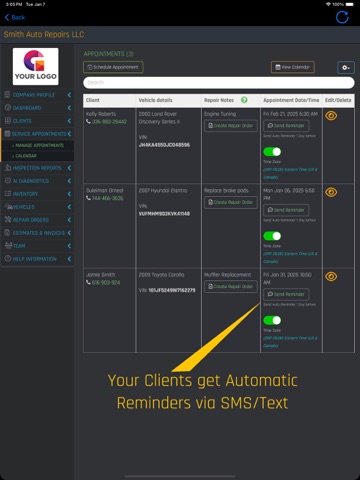Expand the Company Profile menu chevron
This screenshot has height=480, width=360.
click(69, 95)
